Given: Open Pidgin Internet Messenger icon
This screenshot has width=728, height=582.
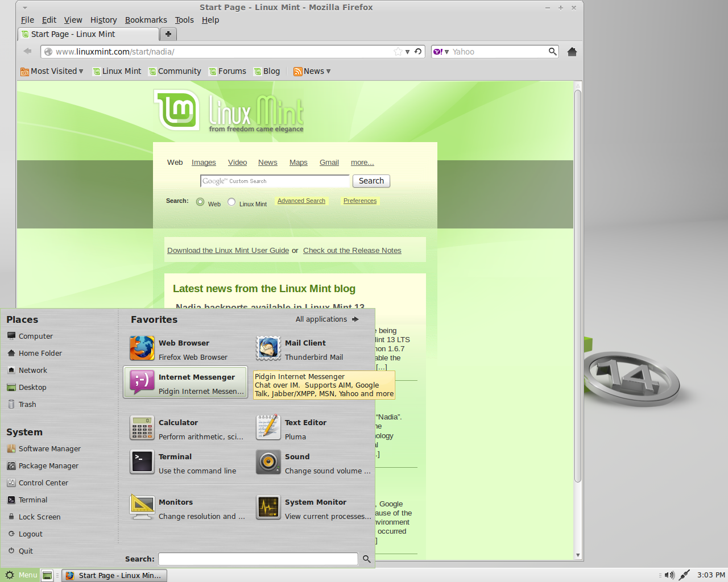Looking at the screenshot, I should pos(142,383).
